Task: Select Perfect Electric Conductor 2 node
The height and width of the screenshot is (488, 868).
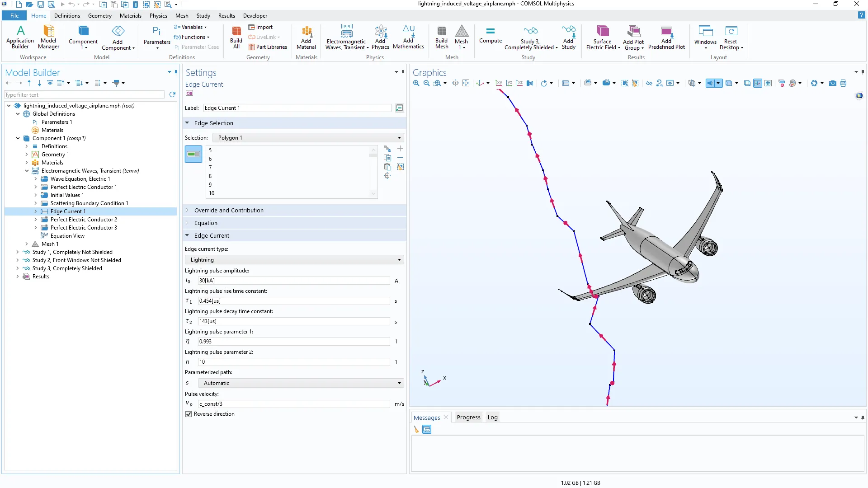Action: pos(84,220)
